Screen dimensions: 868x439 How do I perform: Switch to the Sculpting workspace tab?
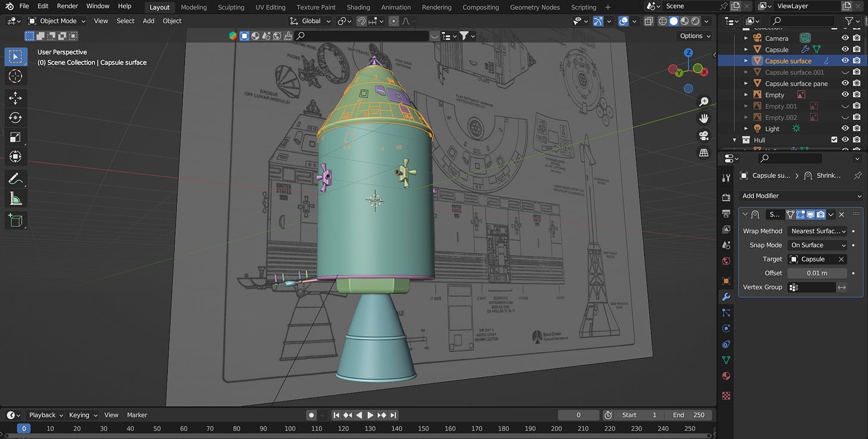click(x=231, y=7)
